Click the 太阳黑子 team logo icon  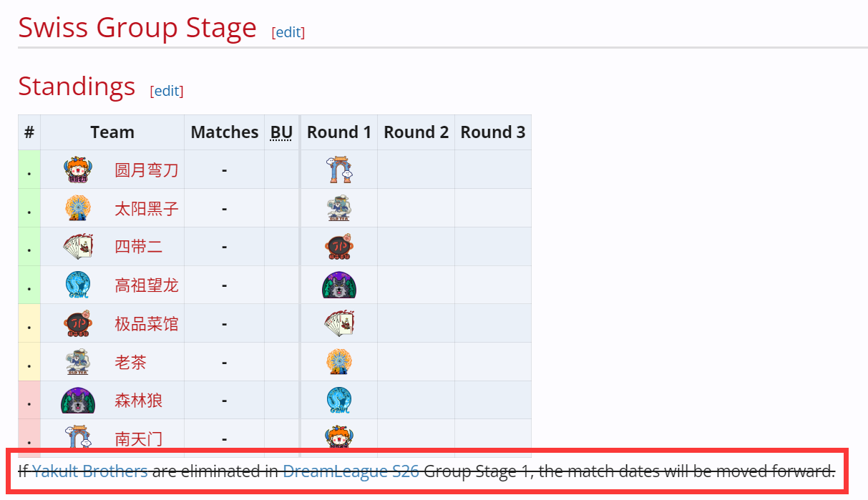[77, 209]
